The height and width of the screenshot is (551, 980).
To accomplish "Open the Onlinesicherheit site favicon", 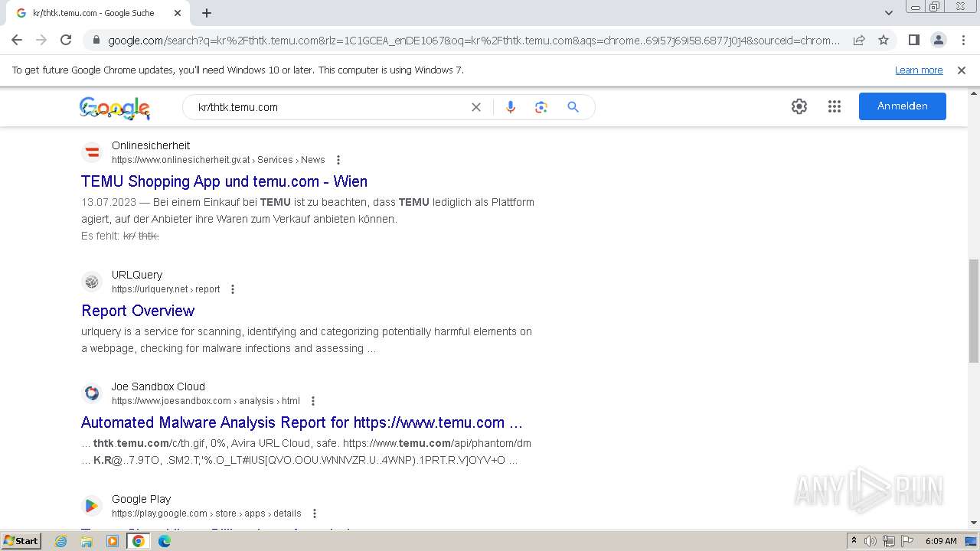I will (x=92, y=152).
